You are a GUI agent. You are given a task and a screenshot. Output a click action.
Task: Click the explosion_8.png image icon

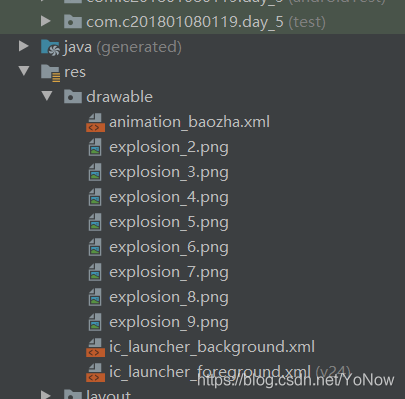[x=95, y=297]
